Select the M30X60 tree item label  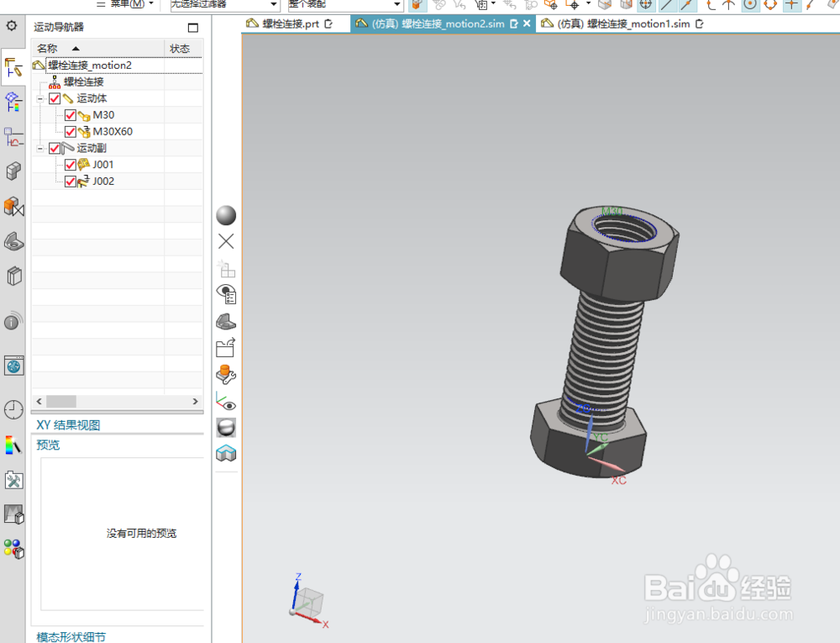pyautogui.click(x=113, y=132)
